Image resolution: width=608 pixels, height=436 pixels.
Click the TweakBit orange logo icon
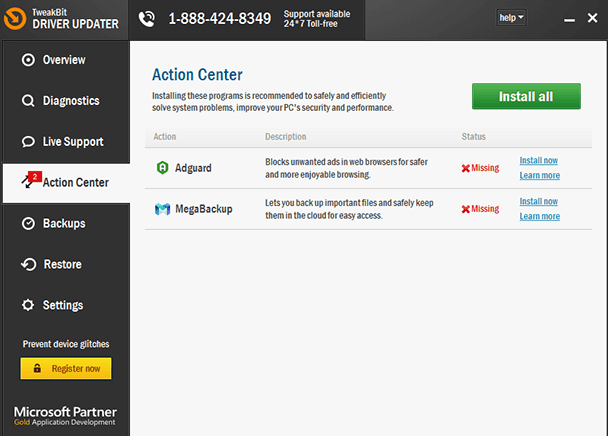click(15, 18)
